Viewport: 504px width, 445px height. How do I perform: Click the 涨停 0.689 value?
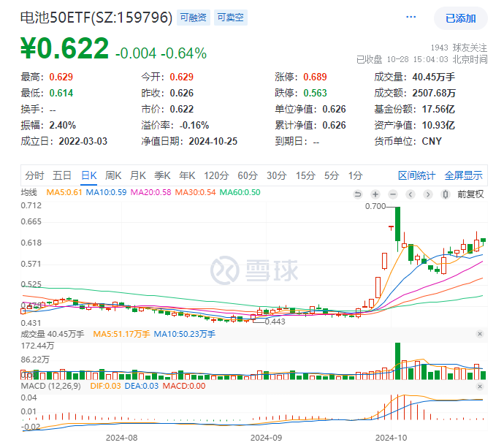[315, 77]
